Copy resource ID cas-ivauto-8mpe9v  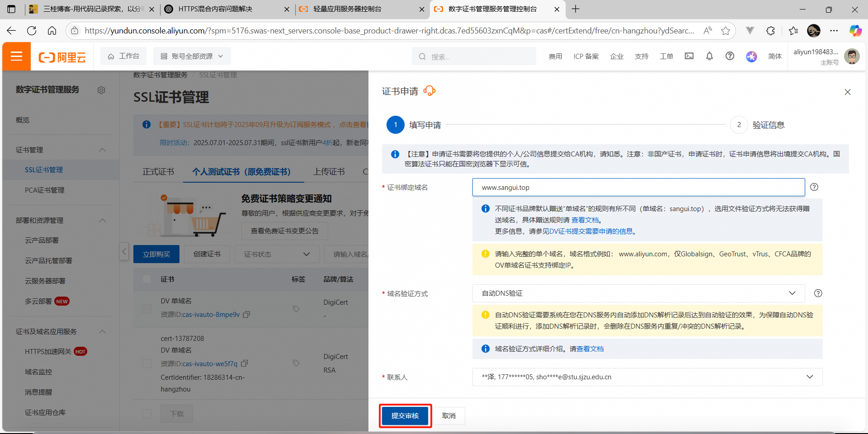point(246,314)
